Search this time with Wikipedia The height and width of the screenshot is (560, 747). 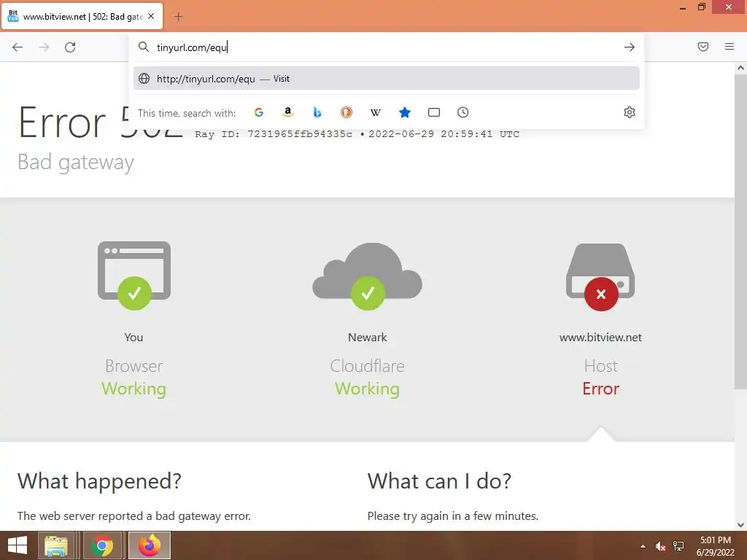pos(376,112)
